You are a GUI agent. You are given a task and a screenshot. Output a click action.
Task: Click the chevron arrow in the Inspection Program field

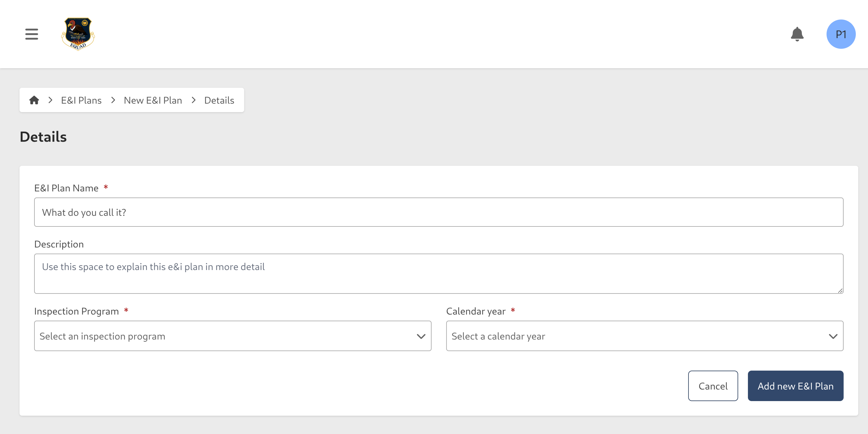[421, 336]
